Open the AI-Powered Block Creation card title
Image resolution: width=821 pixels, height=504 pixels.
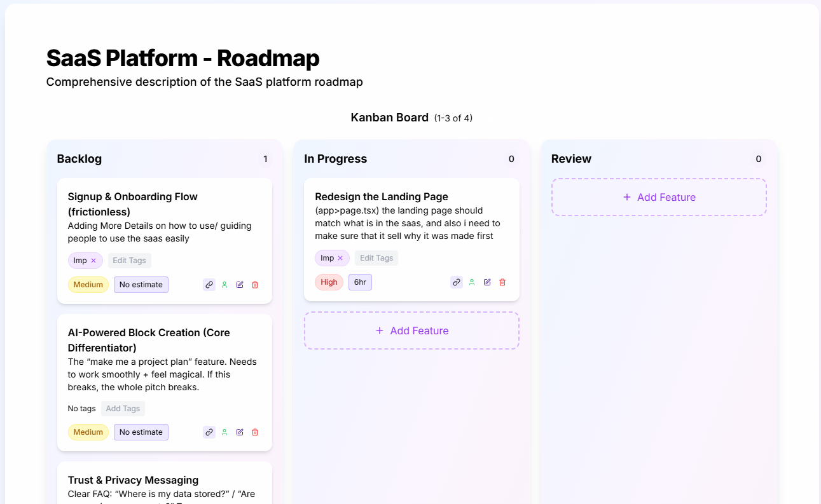[149, 340]
